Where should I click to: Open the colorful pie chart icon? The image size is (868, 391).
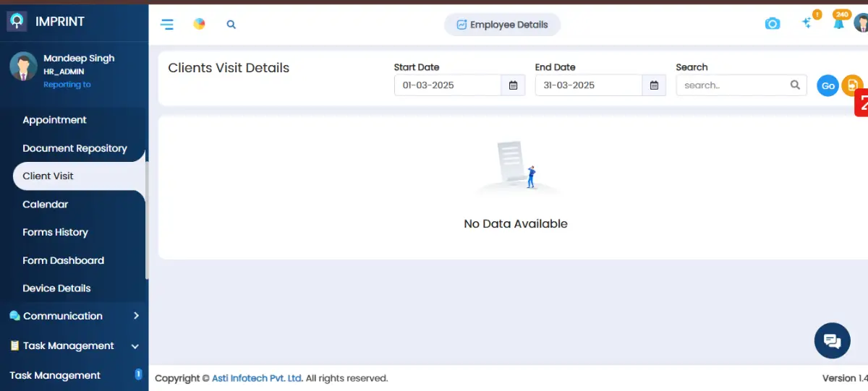(199, 24)
